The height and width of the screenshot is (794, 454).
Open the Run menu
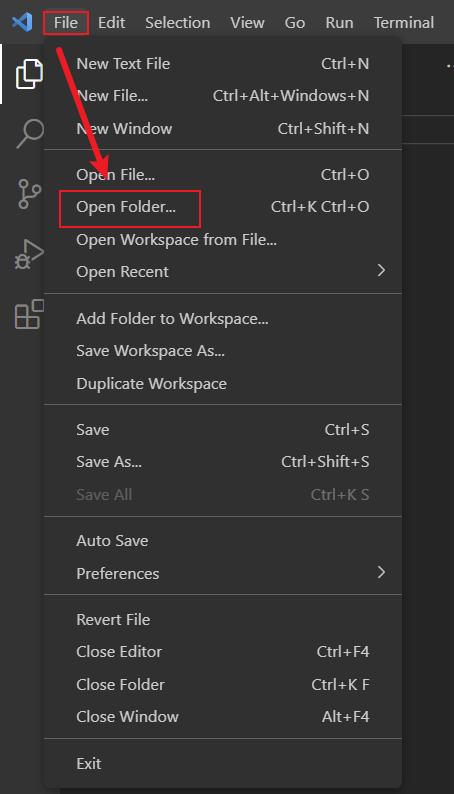(x=339, y=23)
